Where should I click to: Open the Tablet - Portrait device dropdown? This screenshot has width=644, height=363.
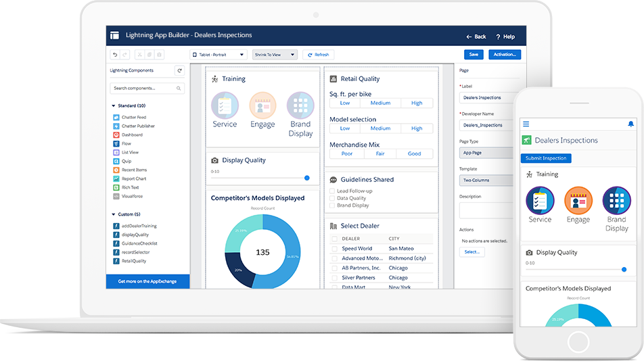218,55
